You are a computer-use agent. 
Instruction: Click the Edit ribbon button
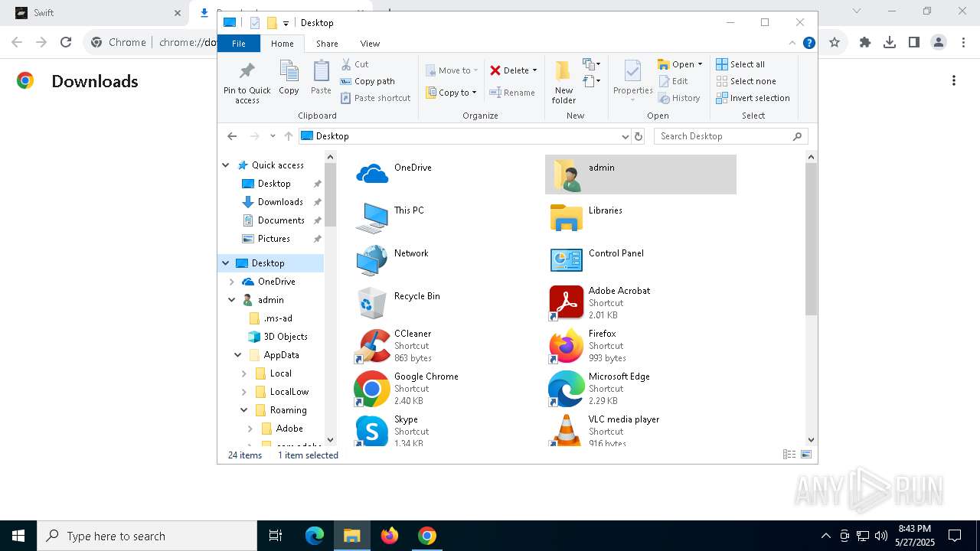(x=672, y=81)
